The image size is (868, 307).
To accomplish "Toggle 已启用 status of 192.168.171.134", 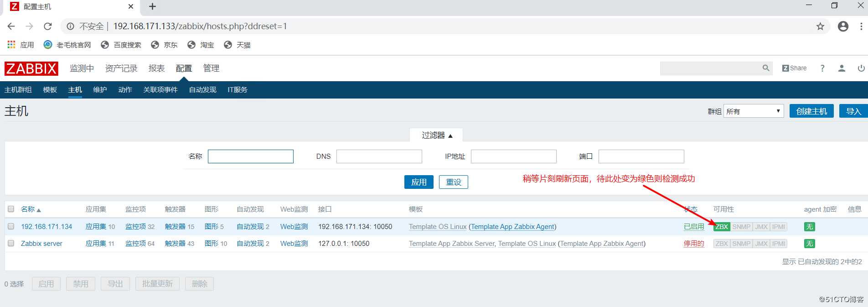I will pyautogui.click(x=694, y=227).
